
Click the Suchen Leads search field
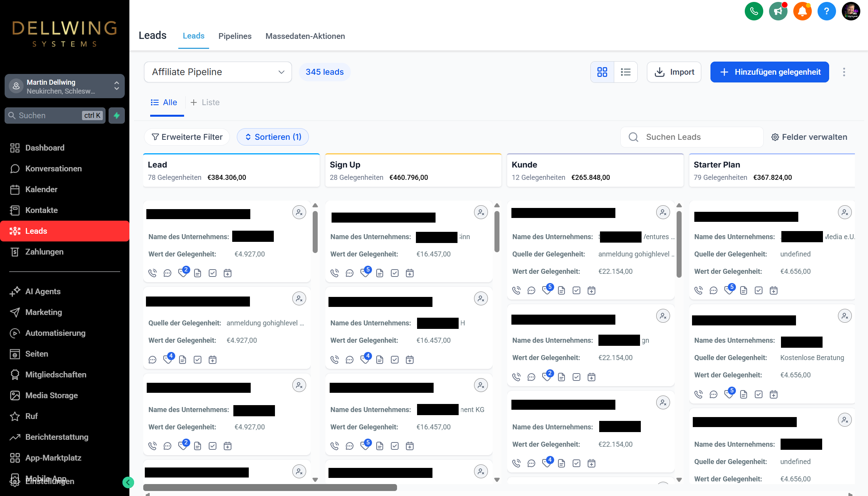point(692,137)
